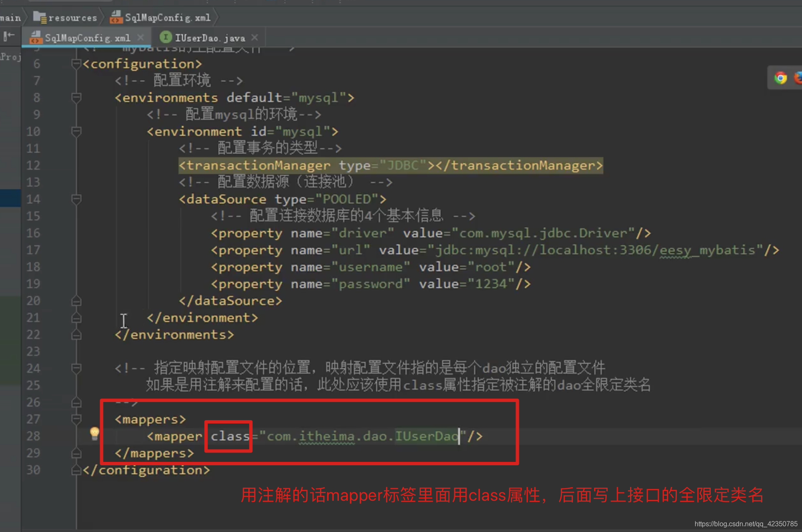Click the resources breadcrumb folder

[65, 17]
